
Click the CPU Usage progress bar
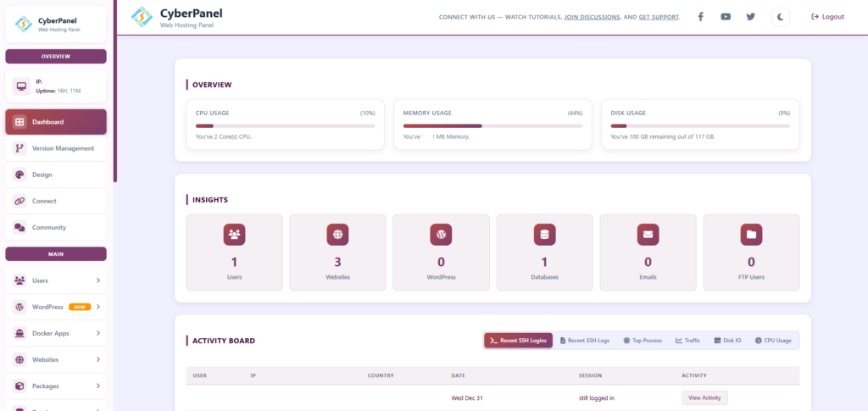285,125
